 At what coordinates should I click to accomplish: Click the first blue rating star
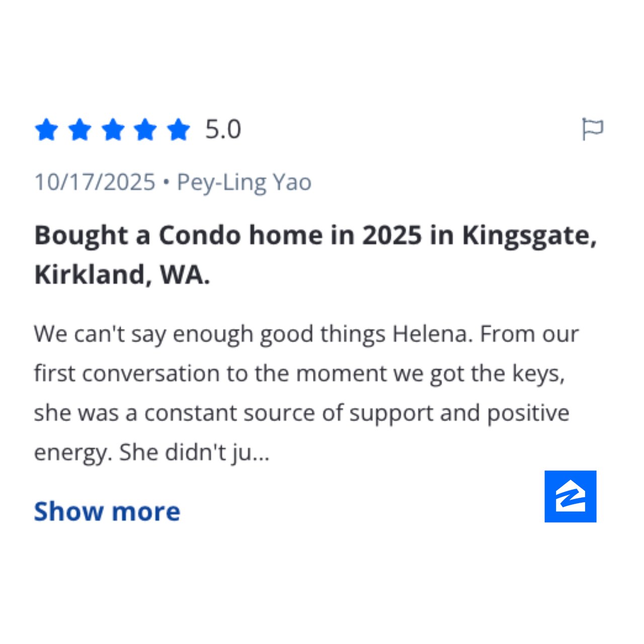pyautogui.click(x=47, y=130)
